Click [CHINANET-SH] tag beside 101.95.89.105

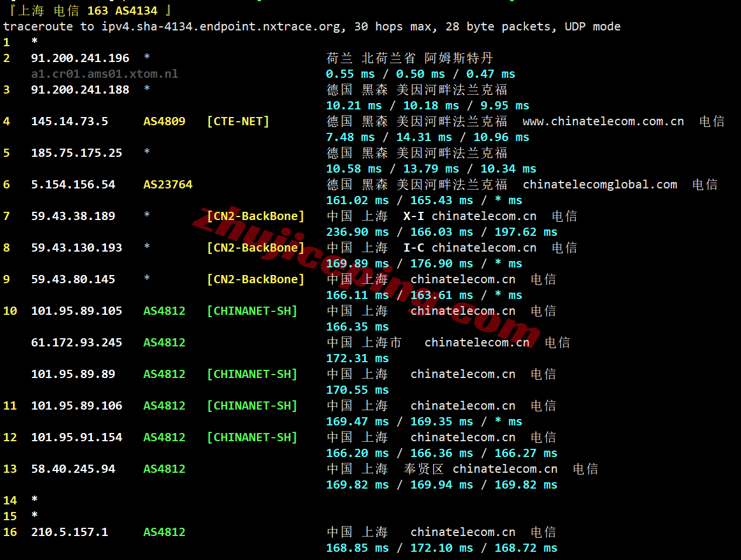coord(252,311)
